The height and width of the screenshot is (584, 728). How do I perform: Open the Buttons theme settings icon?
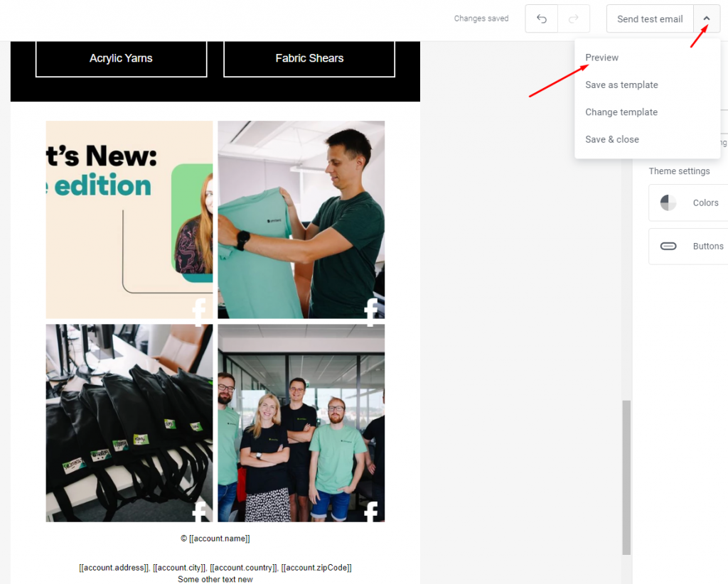tap(668, 246)
